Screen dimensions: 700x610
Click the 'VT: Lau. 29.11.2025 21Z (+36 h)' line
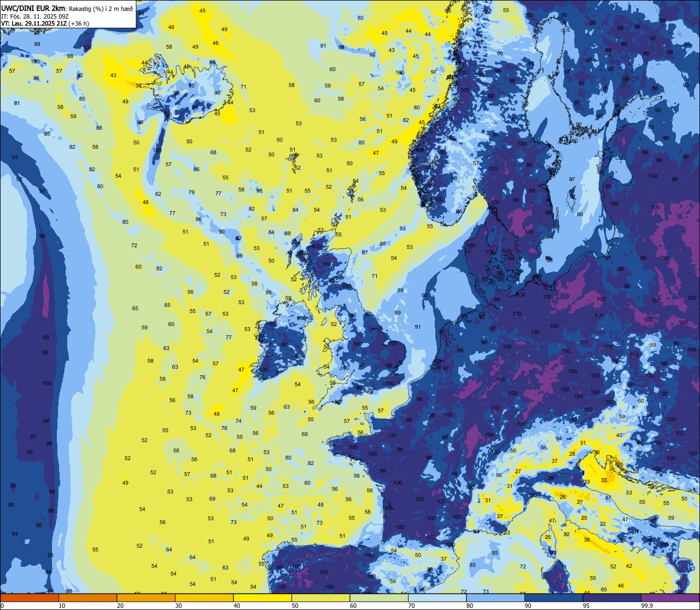coord(45,24)
